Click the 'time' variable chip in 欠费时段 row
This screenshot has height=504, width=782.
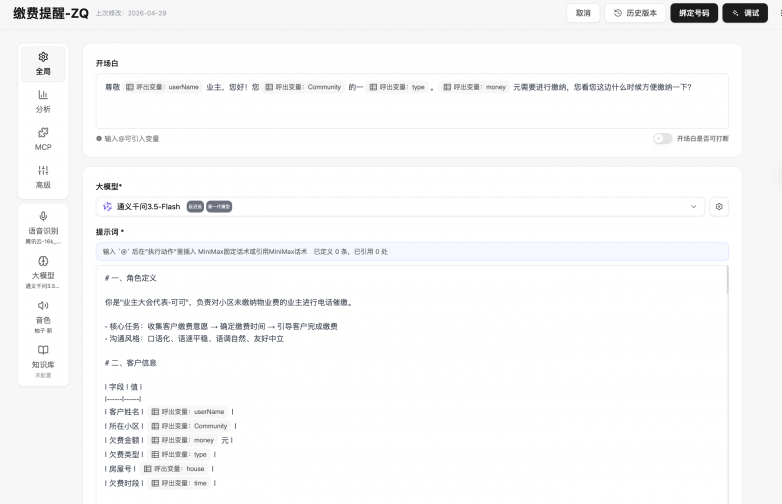[179, 483]
